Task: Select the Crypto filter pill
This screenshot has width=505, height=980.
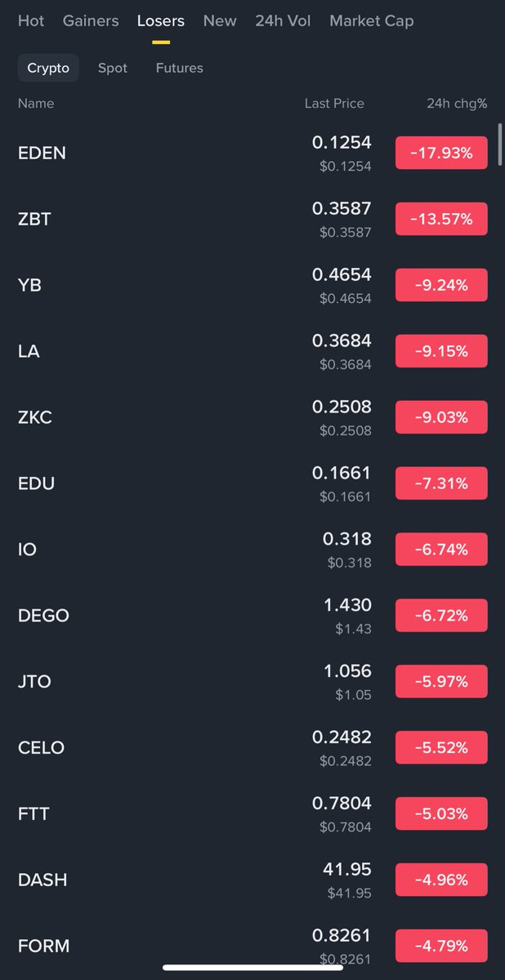Action: point(48,69)
